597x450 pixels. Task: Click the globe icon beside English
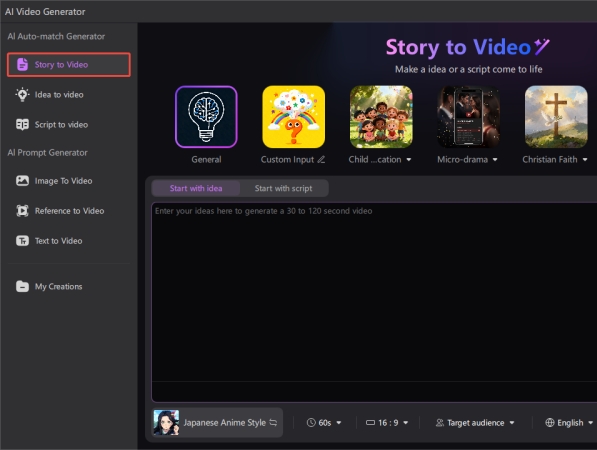tap(550, 423)
